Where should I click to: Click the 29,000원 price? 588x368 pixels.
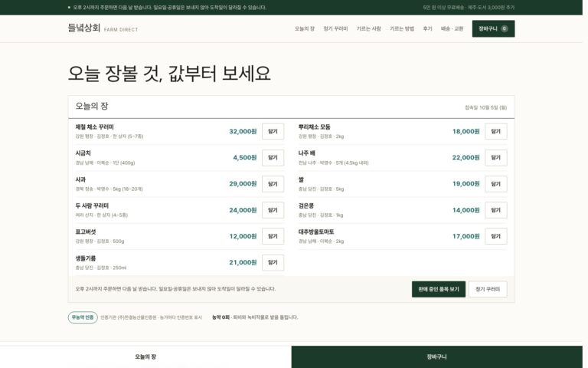pos(243,184)
